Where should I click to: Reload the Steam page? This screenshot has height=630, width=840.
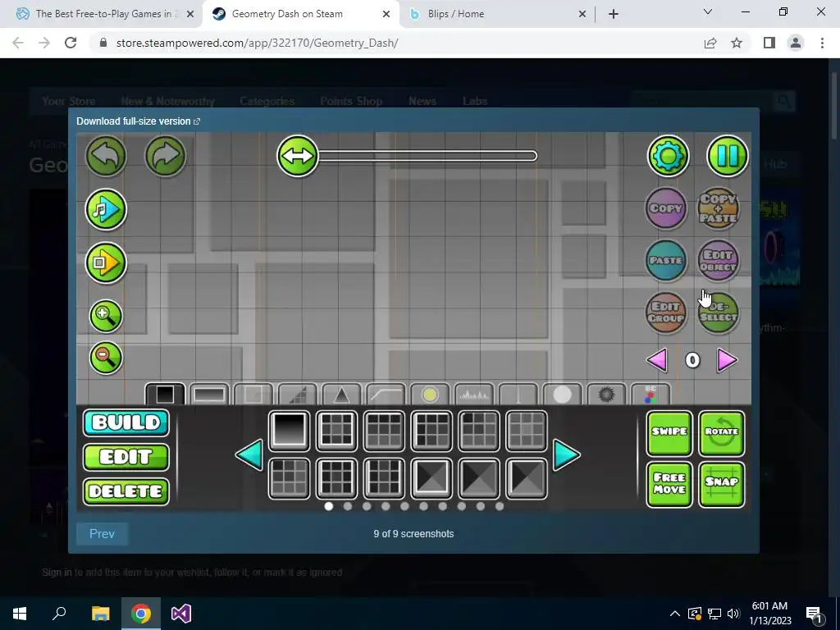coord(71,43)
